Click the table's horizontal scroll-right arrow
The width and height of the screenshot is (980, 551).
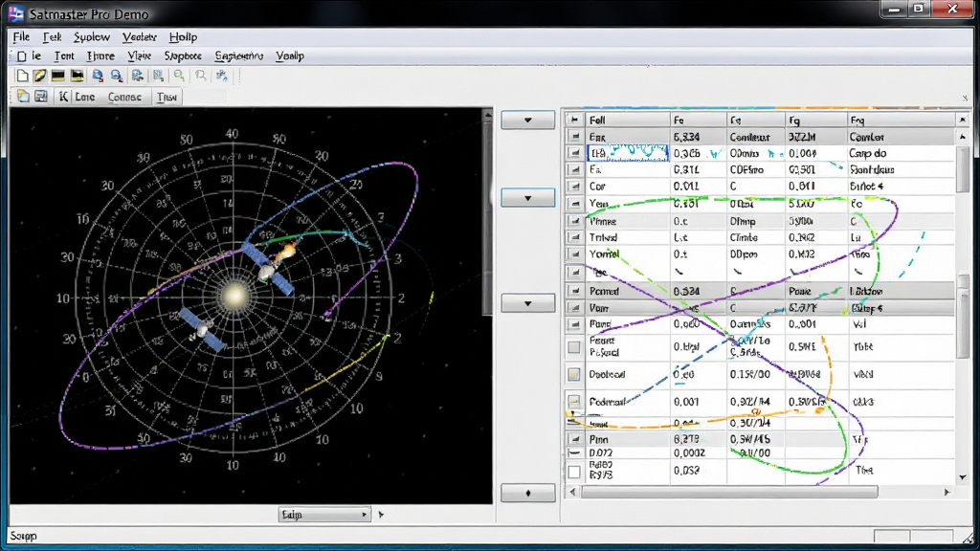pyautogui.click(x=947, y=493)
